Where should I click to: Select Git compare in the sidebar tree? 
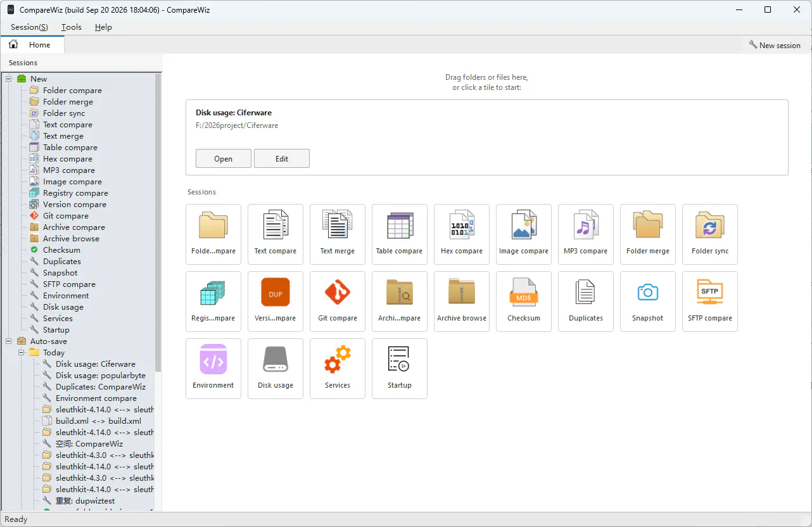(x=65, y=216)
